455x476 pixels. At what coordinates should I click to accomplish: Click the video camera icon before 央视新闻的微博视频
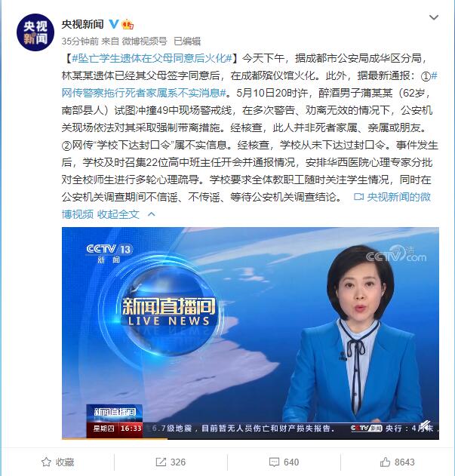coord(358,197)
